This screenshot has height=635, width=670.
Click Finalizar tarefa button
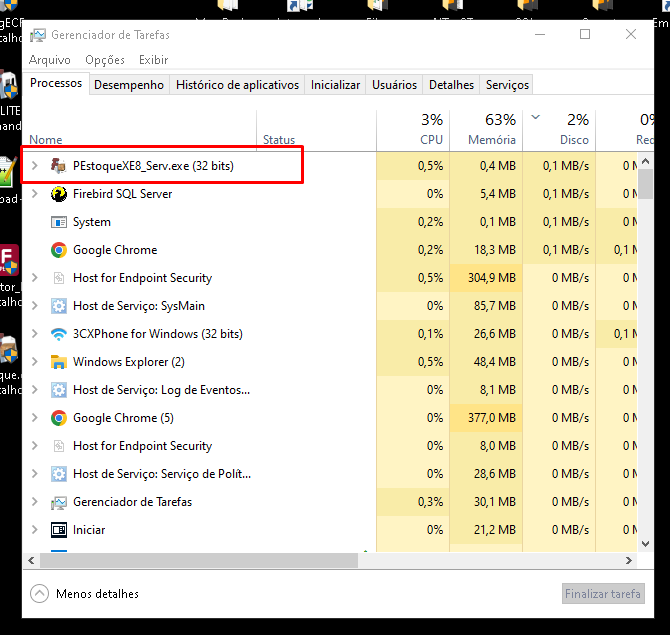(x=602, y=594)
